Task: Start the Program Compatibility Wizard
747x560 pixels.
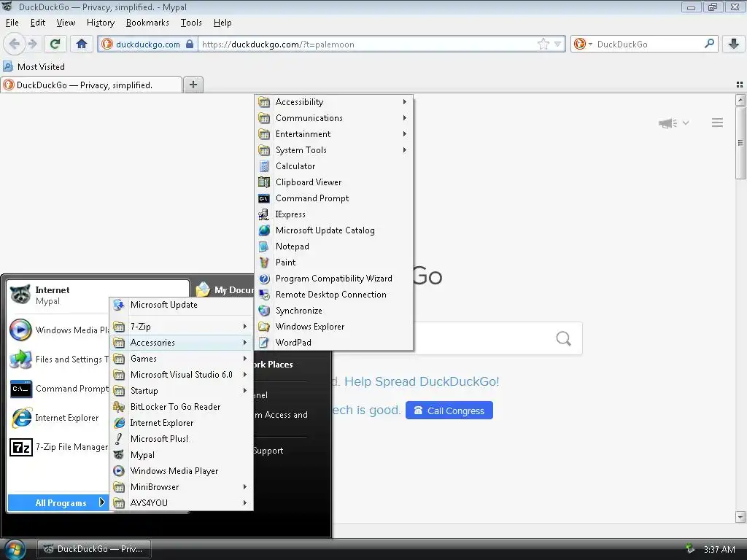Action: [333, 279]
